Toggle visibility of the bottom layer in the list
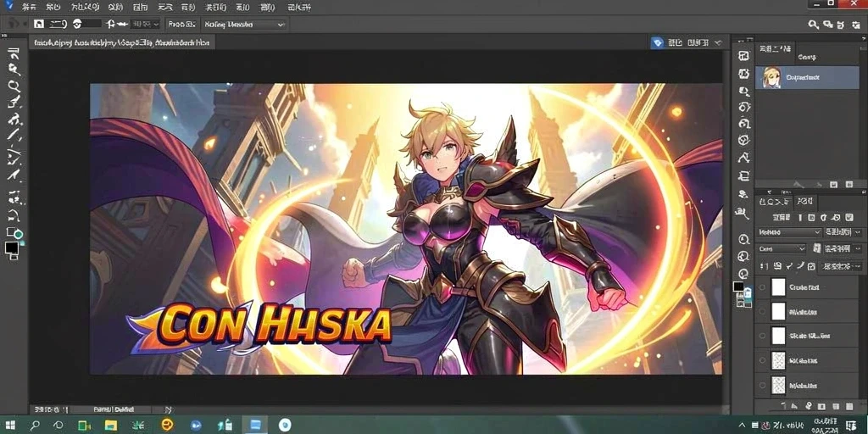The image size is (868, 434). (x=762, y=385)
